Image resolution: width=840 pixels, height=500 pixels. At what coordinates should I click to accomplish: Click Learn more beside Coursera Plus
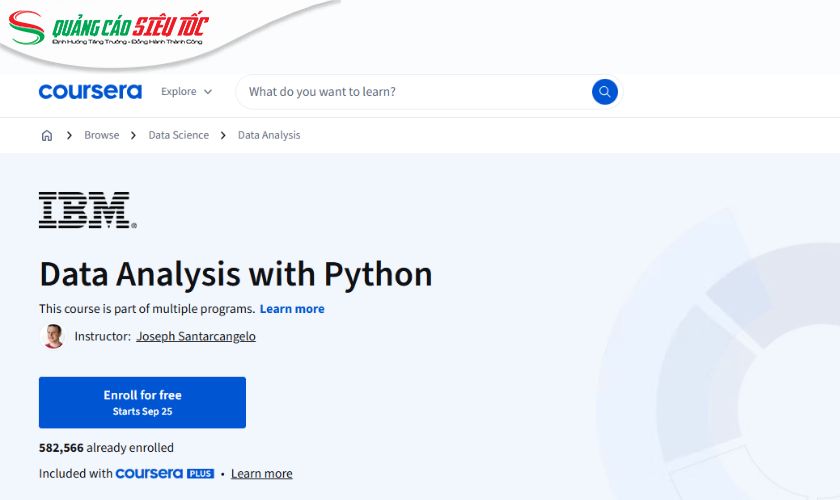[262, 474]
